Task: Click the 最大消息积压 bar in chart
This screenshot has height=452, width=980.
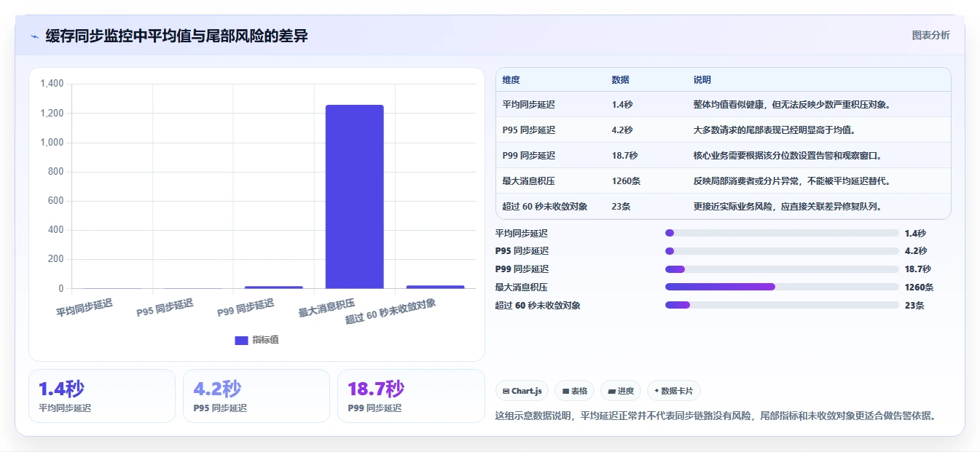Action: point(354,197)
